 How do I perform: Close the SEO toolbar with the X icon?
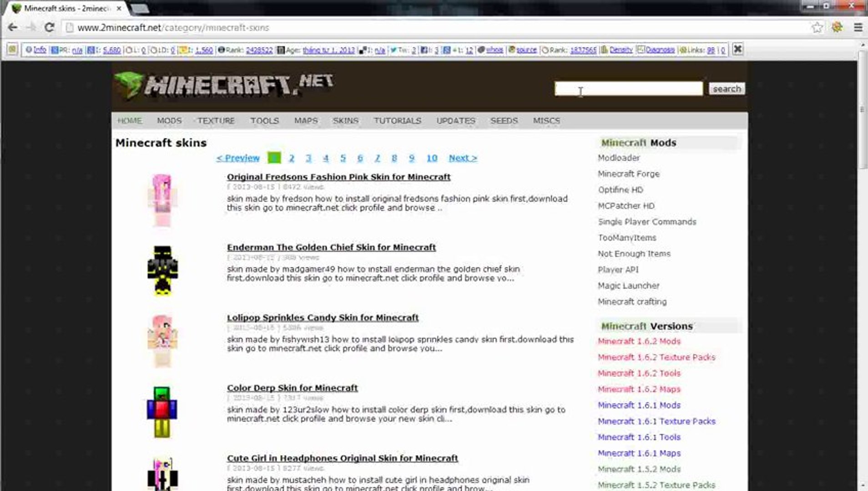pos(737,49)
